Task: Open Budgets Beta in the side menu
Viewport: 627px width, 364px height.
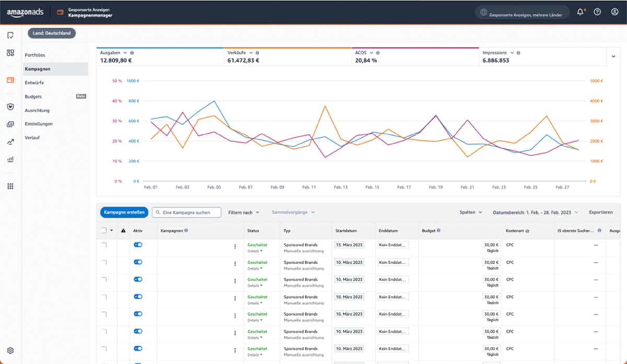Action: 55,97
